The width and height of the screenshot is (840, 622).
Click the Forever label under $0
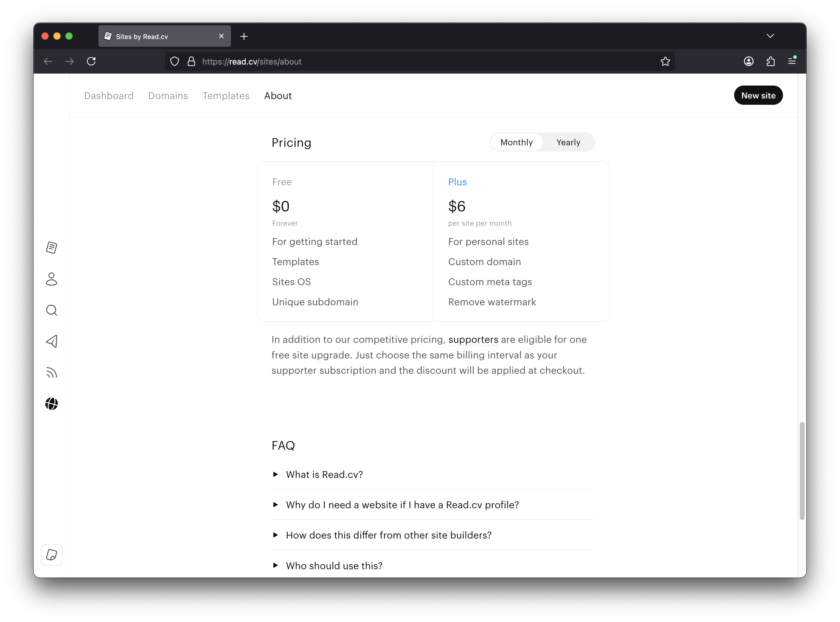[285, 223]
